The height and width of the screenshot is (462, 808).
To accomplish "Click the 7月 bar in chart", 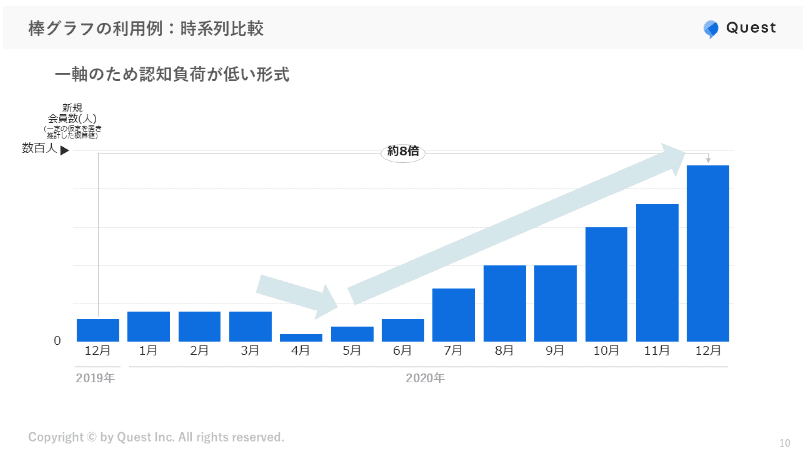I will click(453, 315).
